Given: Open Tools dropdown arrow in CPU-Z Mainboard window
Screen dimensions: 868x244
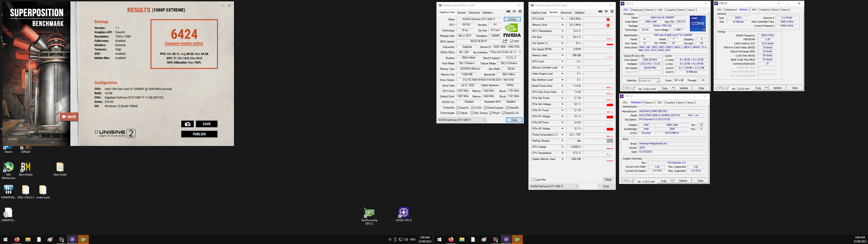Looking at the screenshot, I should 672,181.
